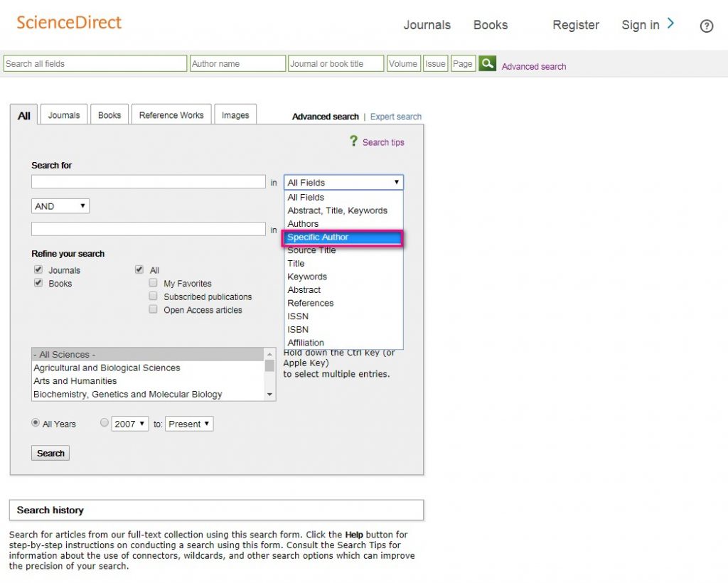Screen dimensions: 728x583
Task: Switch to the Journals tab
Action: (64, 114)
